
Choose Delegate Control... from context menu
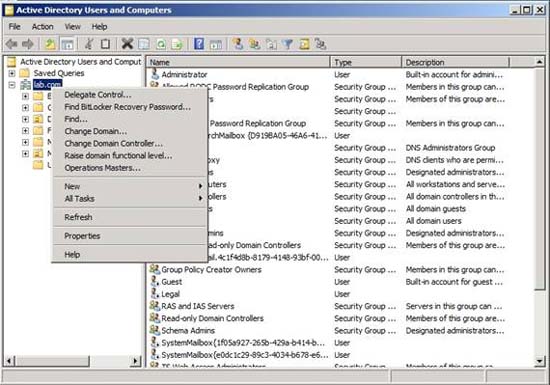[x=129, y=95]
